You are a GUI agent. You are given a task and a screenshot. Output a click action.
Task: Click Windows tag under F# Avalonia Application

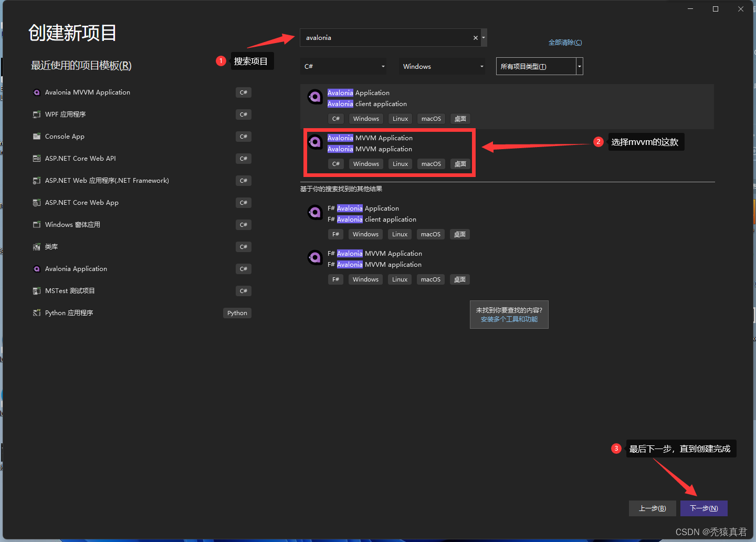point(365,234)
